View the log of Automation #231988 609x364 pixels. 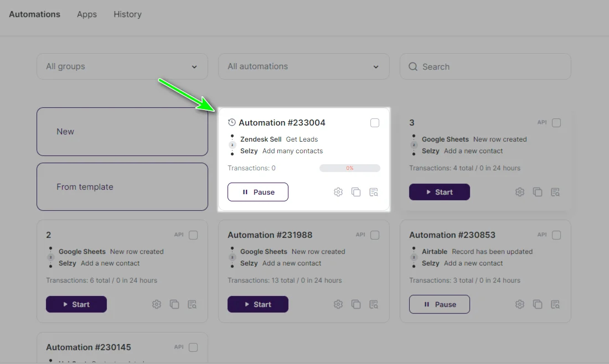[x=374, y=304]
